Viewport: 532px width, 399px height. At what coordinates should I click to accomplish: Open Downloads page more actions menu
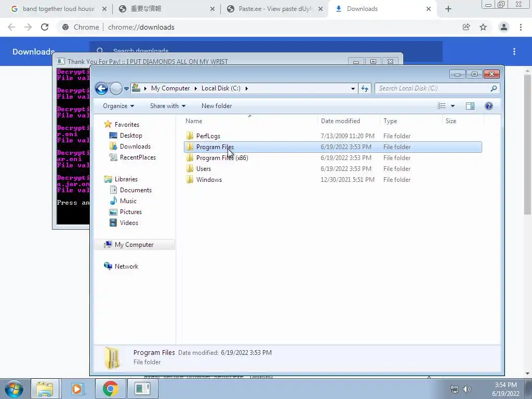[x=514, y=51]
